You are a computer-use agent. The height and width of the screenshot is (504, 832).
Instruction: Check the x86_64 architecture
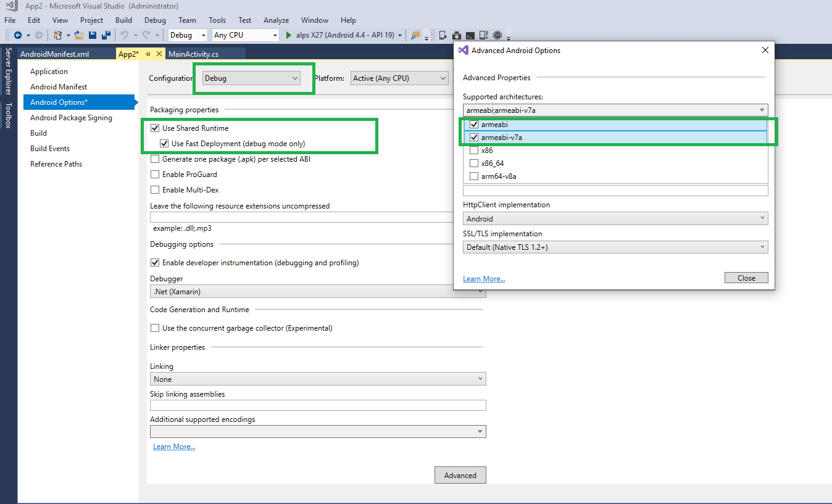click(x=474, y=163)
